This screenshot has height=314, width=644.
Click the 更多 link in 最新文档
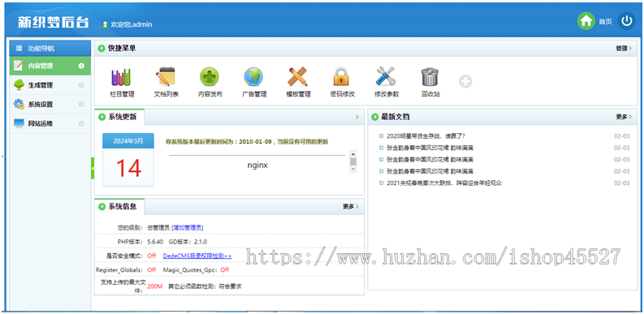pos(624,117)
